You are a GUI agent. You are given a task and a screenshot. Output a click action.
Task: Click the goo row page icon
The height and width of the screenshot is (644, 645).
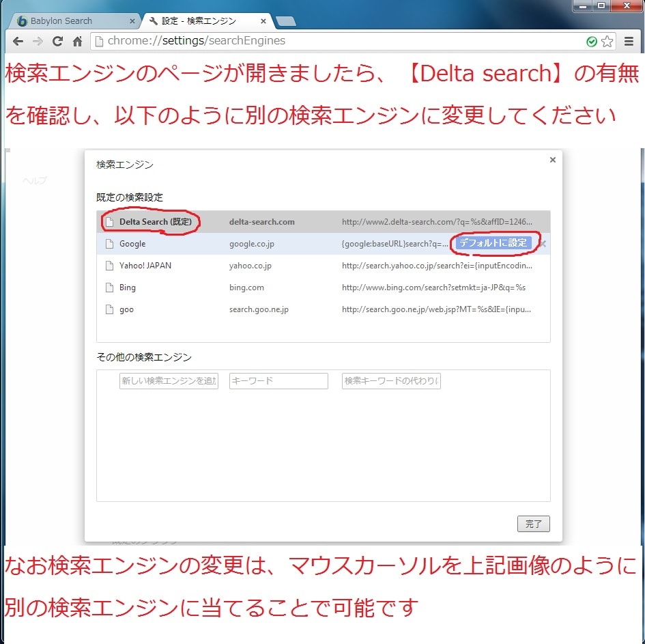109,309
